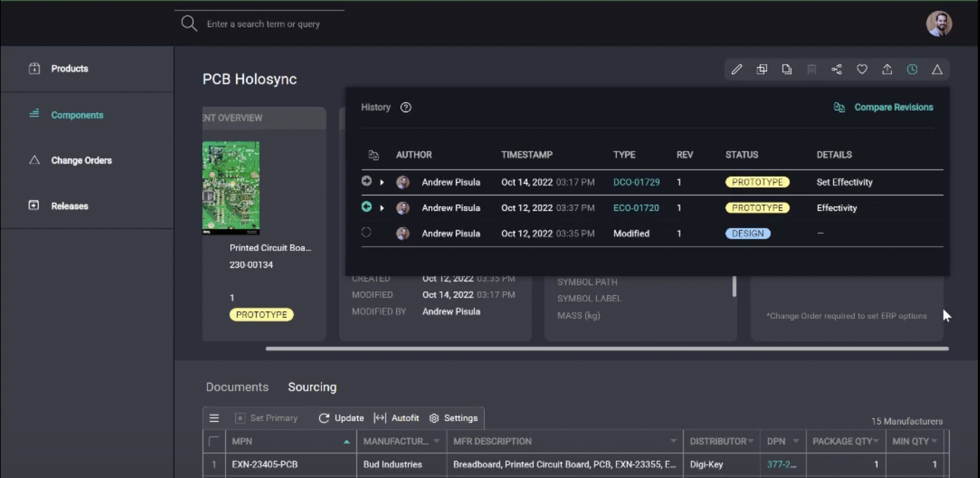
Task: Click the change order triangle toolbar icon
Action: click(x=937, y=69)
